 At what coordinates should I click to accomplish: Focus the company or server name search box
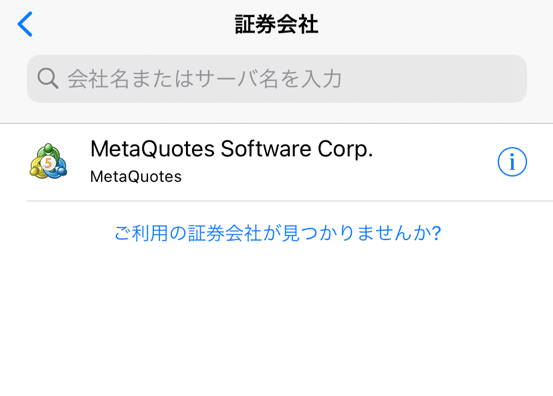tap(277, 79)
